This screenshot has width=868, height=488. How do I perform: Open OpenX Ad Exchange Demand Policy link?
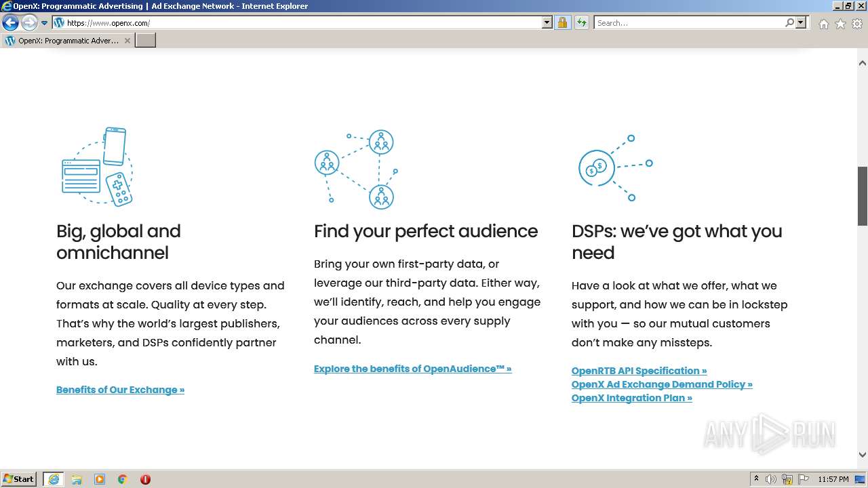click(662, 384)
